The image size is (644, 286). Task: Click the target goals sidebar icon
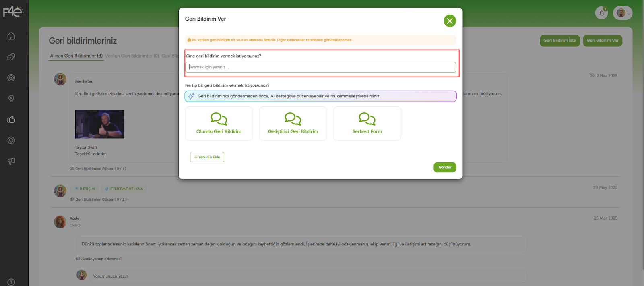point(11,77)
